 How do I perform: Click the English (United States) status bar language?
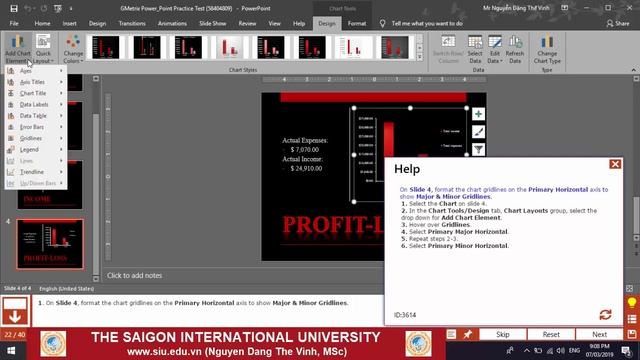(67, 289)
